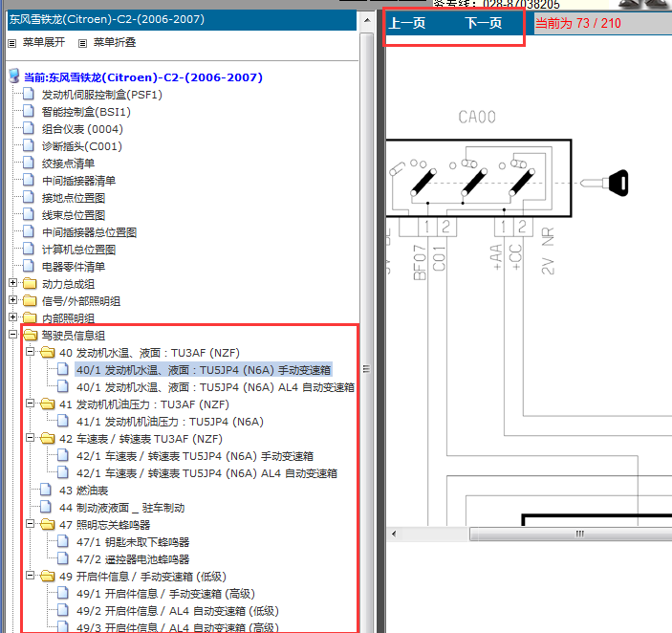The height and width of the screenshot is (633, 672).
Task: Collapse the 49 开启件信息 / 手动变速箱 (低级) node
Action: [30, 575]
